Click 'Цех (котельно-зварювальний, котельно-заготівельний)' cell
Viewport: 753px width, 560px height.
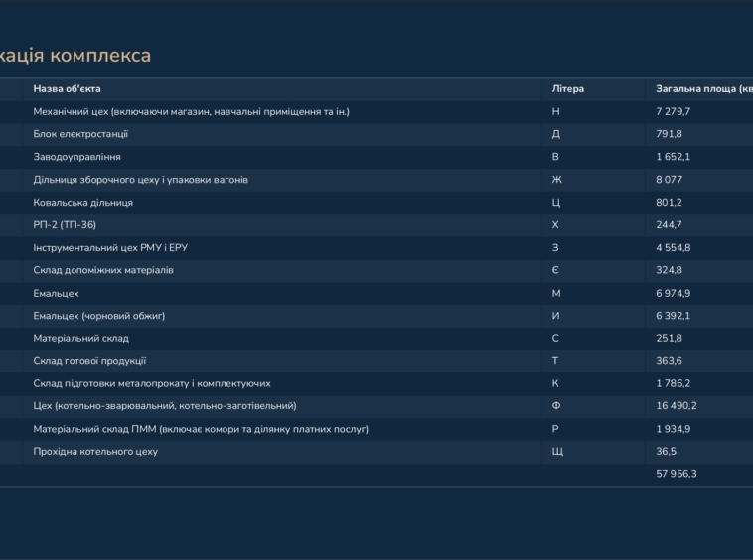pos(165,406)
